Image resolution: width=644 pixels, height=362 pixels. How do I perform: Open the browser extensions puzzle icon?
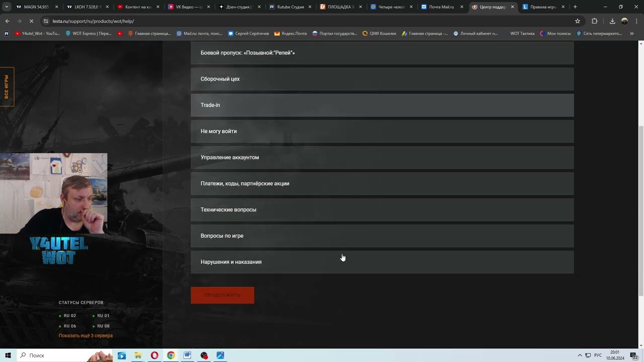pyautogui.click(x=594, y=21)
